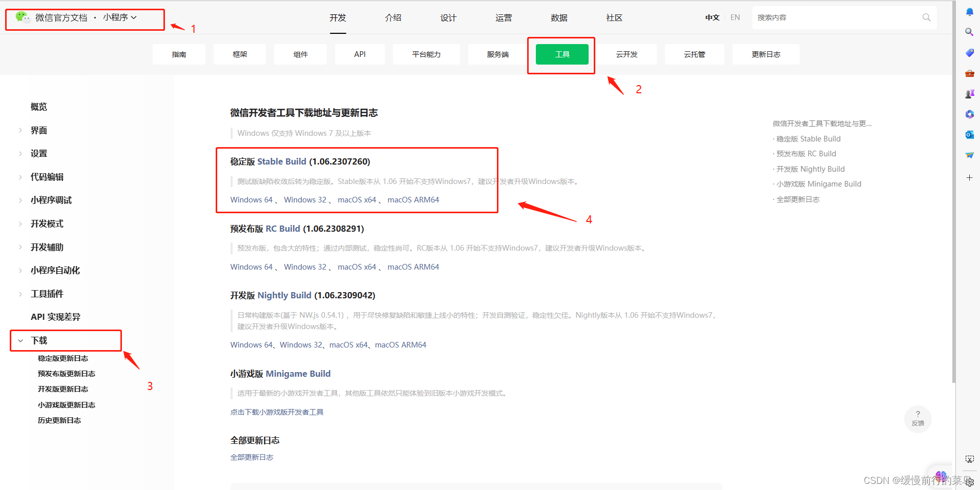980x490 pixels.
Task: Click the sidebar screenshot icon at bottom
Action: pyautogui.click(x=969, y=459)
